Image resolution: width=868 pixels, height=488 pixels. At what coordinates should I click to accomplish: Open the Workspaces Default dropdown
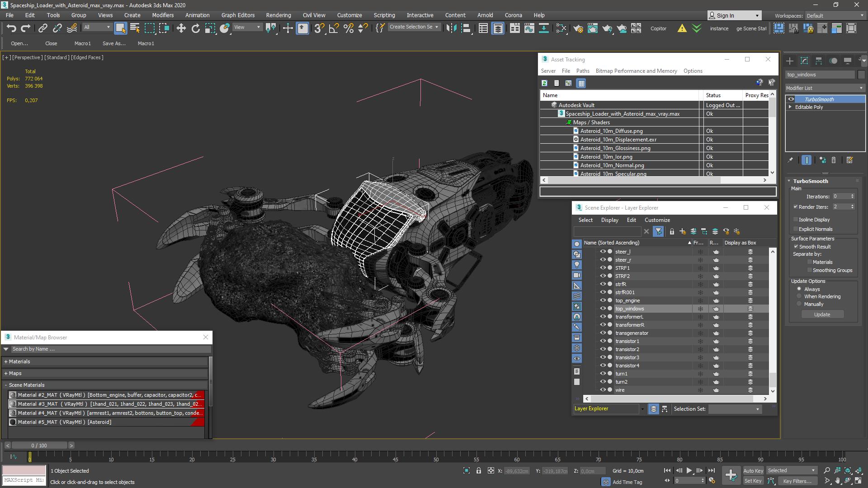[835, 16]
